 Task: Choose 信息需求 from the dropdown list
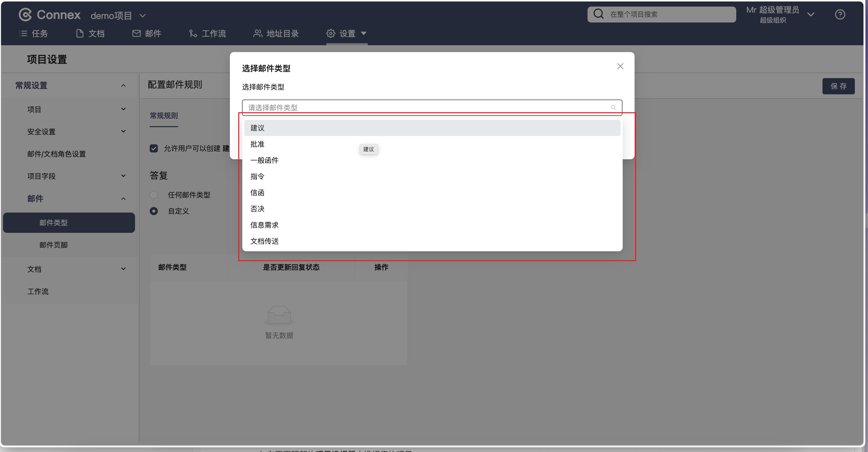click(x=265, y=225)
